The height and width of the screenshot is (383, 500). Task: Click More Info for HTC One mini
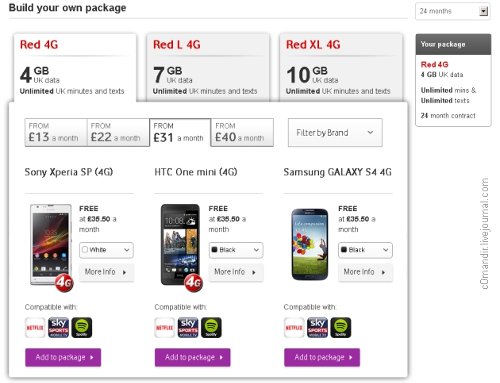[x=236, y=272]
